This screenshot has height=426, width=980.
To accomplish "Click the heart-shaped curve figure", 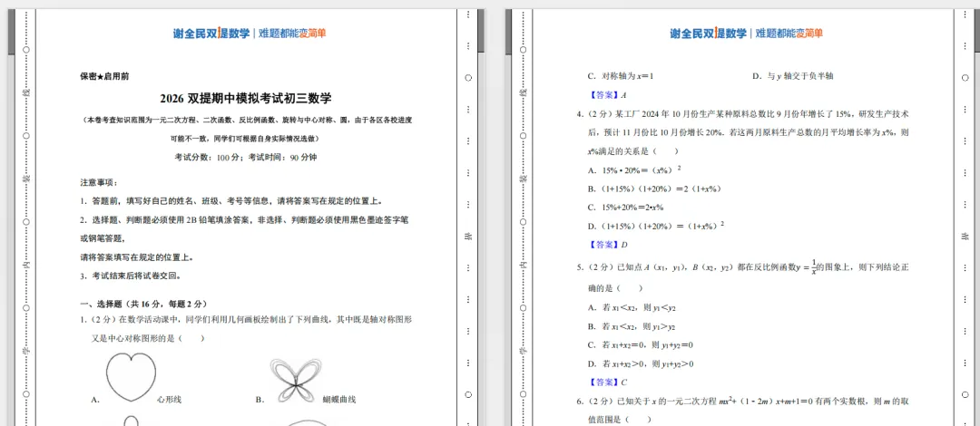I will click(131, 377).
